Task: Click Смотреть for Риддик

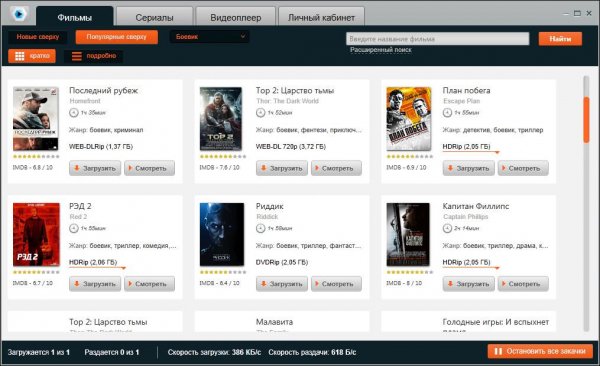Action: (x=336, y=284)
